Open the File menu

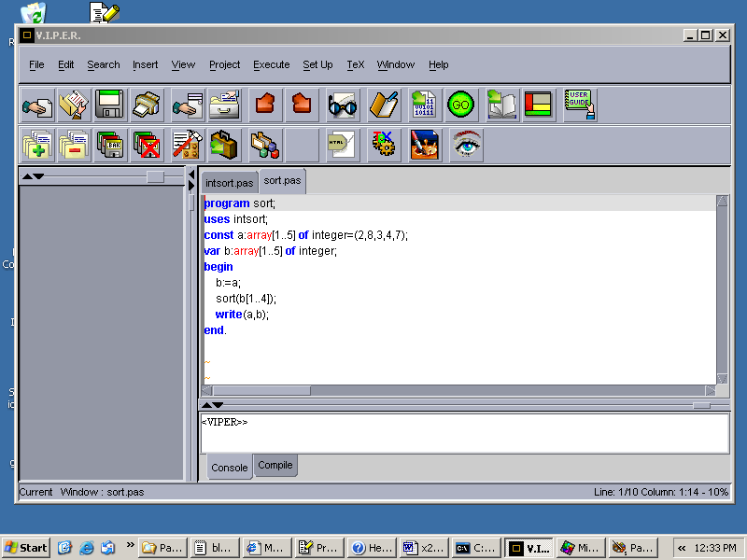click(36, 64)
